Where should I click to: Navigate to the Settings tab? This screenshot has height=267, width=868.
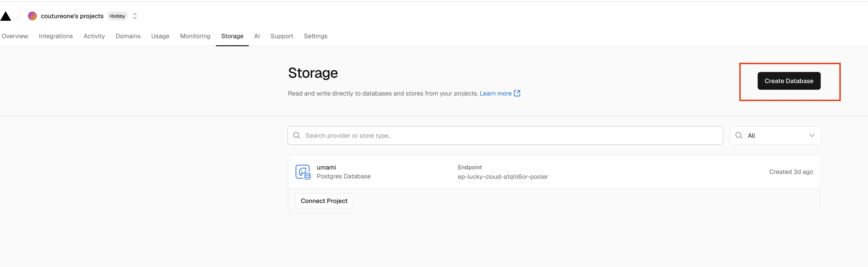[x=315, y=36]
